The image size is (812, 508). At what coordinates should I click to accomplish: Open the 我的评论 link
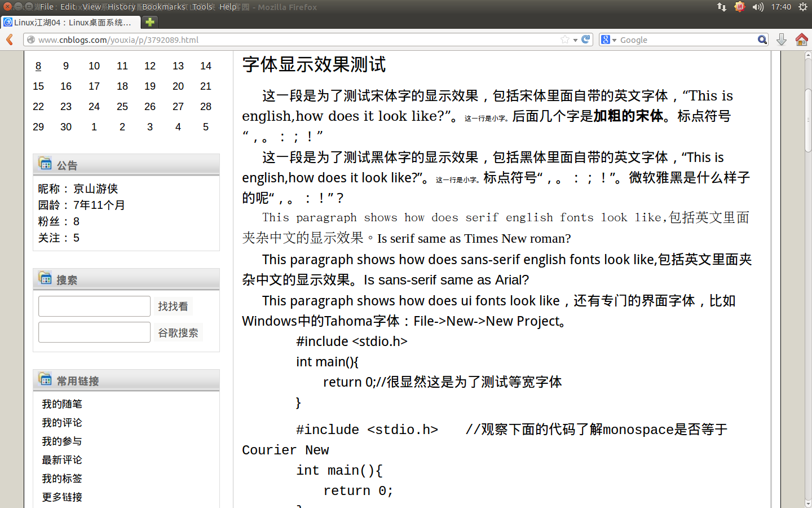coord(62,423)
